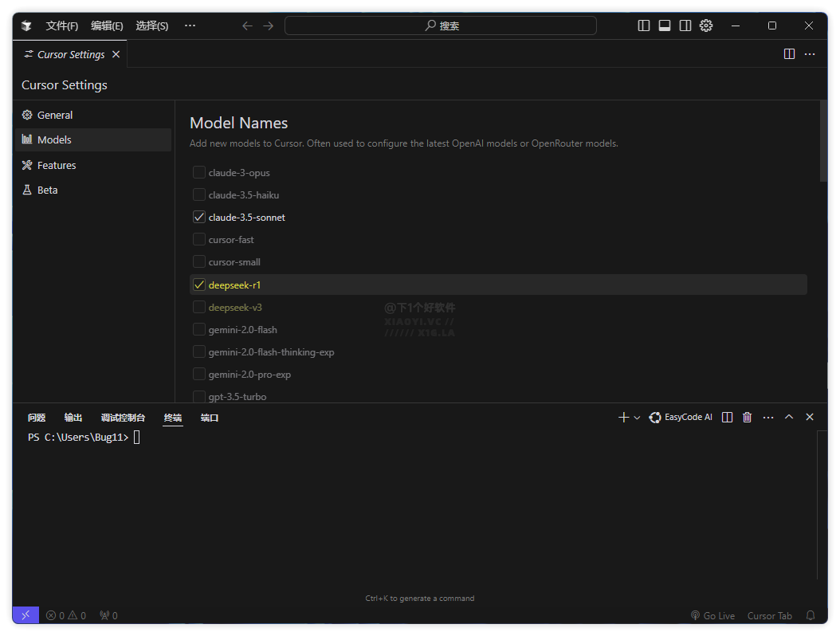Click Go Live in the status bar
The image size is (840, 636).
coord(712,615)
